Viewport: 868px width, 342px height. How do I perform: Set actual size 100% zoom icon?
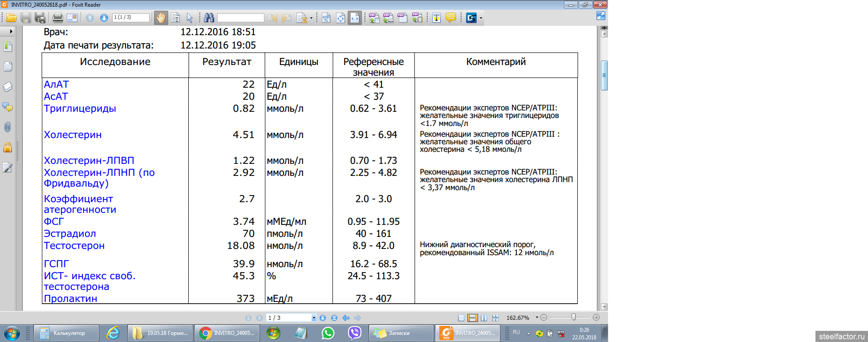(x=326, y=18)
